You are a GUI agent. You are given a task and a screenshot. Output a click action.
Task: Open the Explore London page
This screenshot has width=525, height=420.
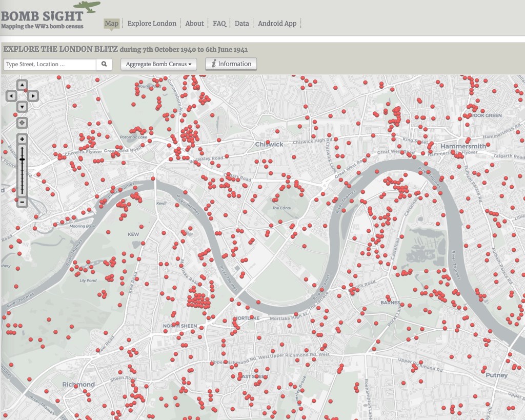pyautogui.click(x=152, y=24)
